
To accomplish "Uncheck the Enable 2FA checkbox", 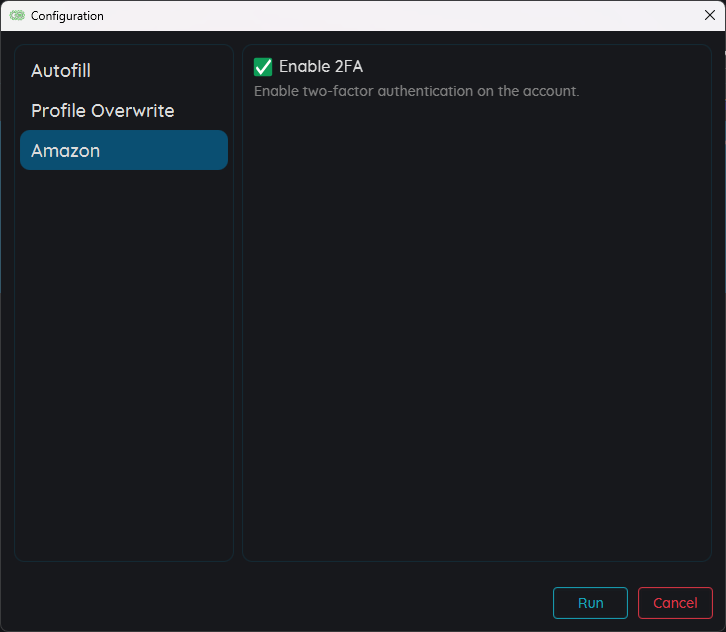I will (x=263, y=67).
